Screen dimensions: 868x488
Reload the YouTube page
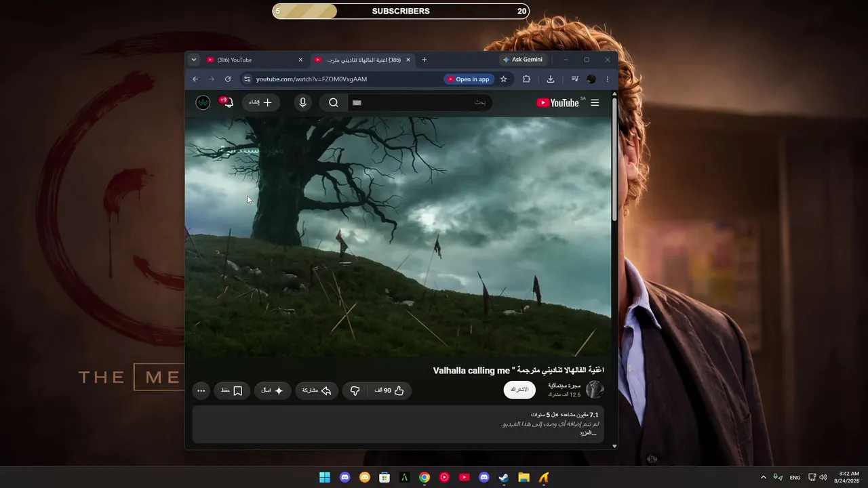pyautogui.click(x=228, y=79)
